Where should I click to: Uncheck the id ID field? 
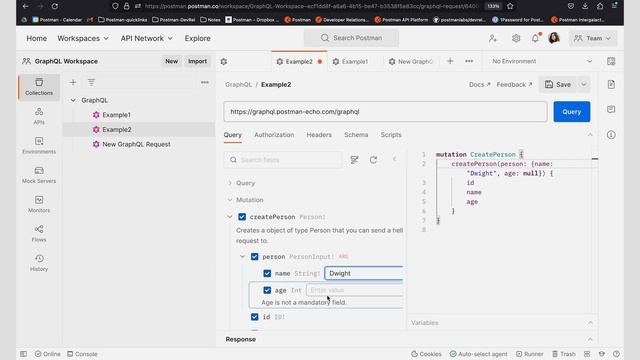pos(255,317)
